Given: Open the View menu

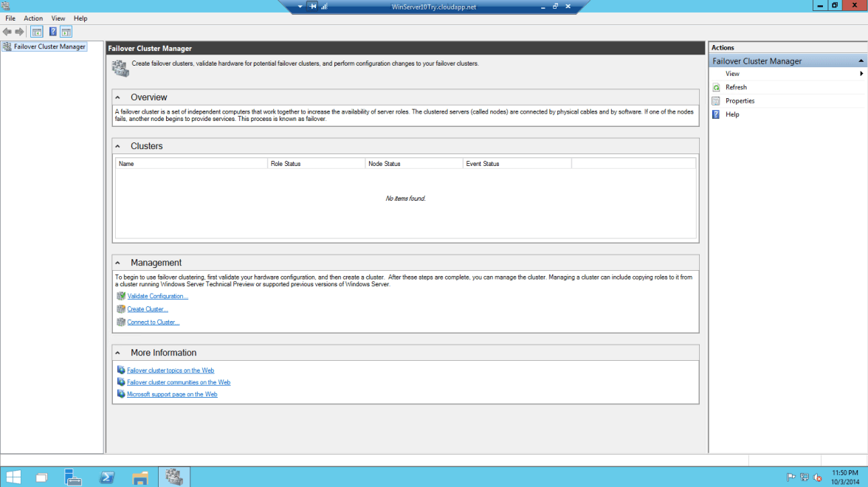Looking at the screenshot, I should point(58,18).
